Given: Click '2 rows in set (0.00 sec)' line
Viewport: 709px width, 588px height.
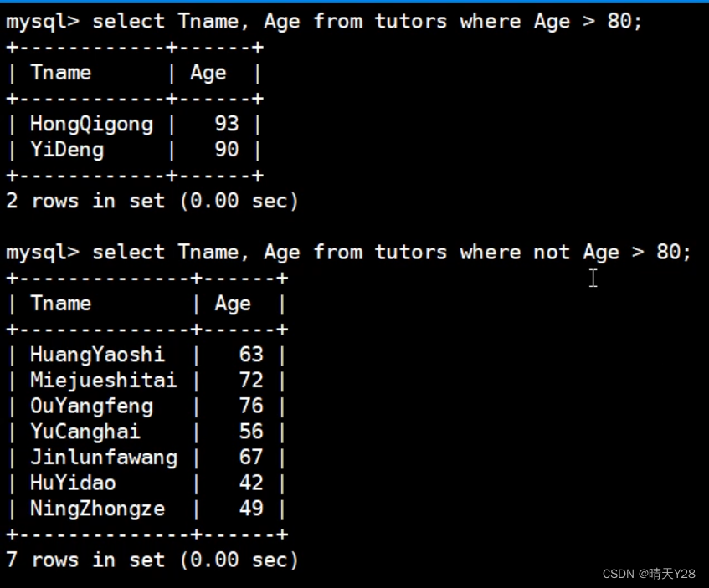Looking at the screenshot, I should pos(152,201).
